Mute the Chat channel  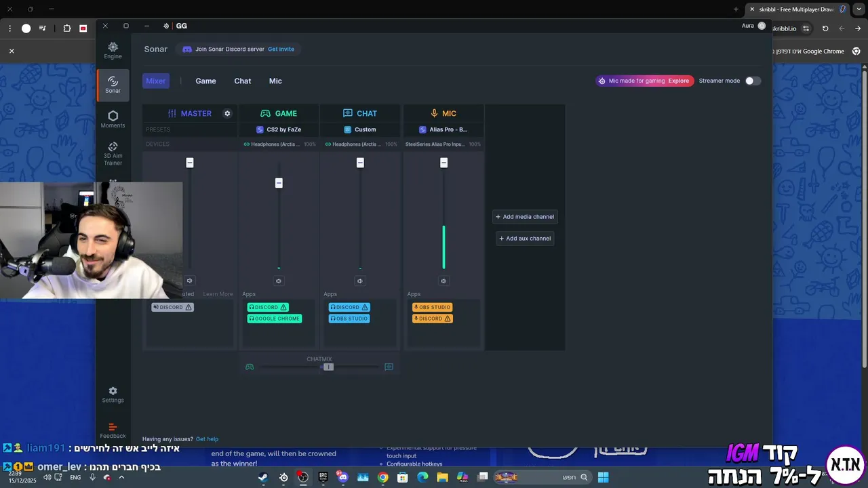click(x=360, y=281)
